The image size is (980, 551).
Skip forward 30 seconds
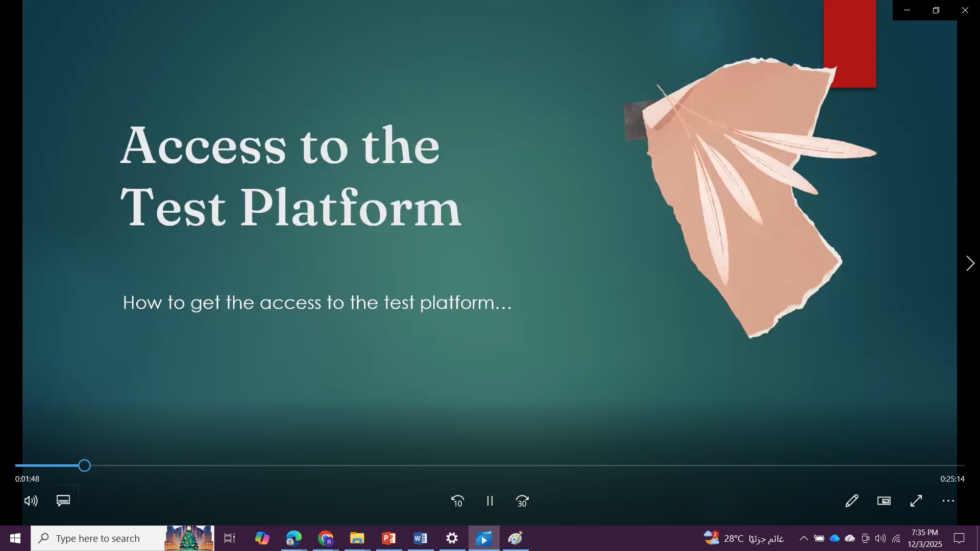click(x=522, y=501)
